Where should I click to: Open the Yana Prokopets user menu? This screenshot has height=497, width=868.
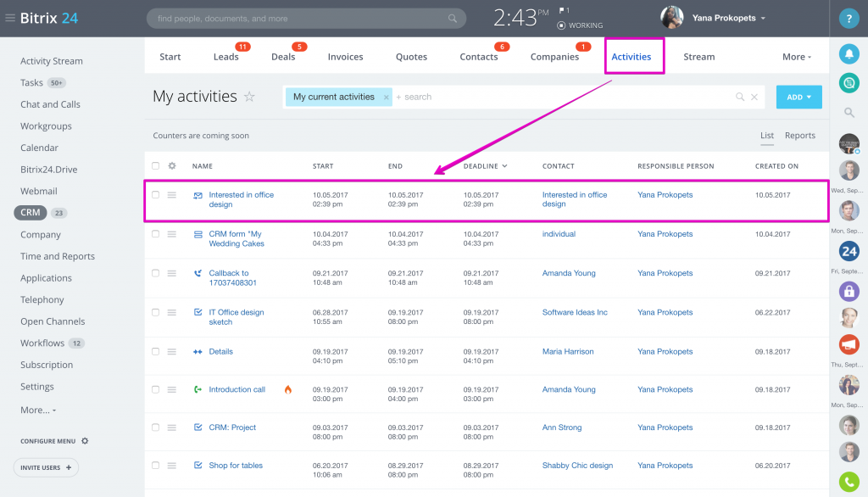click(x=728, y=19)
